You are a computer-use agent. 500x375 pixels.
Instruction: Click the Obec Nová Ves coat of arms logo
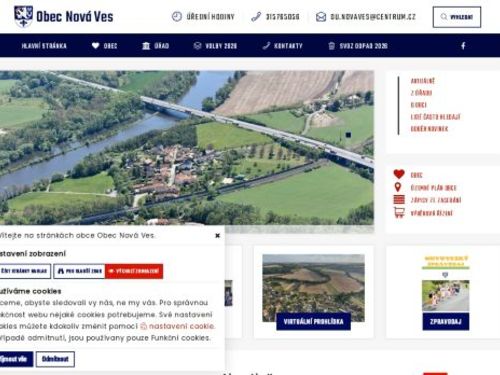(23, 16)
